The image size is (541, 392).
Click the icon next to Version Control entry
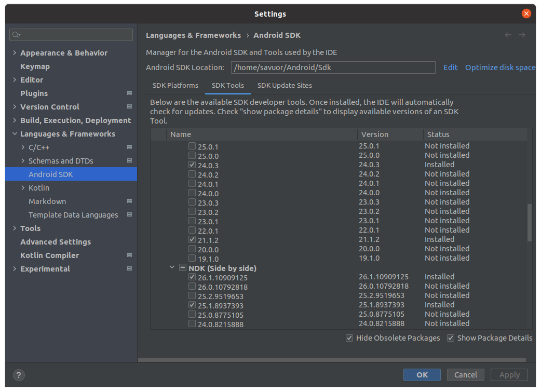click(128, 107)
